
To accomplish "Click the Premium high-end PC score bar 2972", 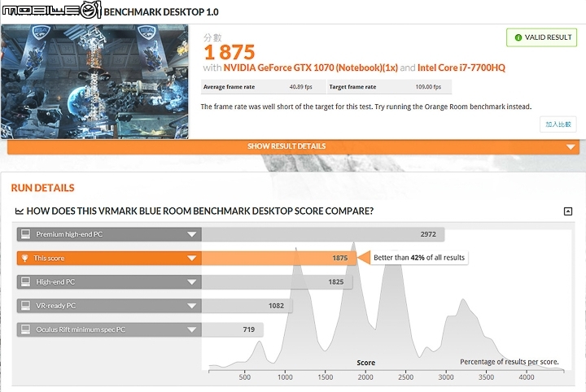I will coord(323,234).
